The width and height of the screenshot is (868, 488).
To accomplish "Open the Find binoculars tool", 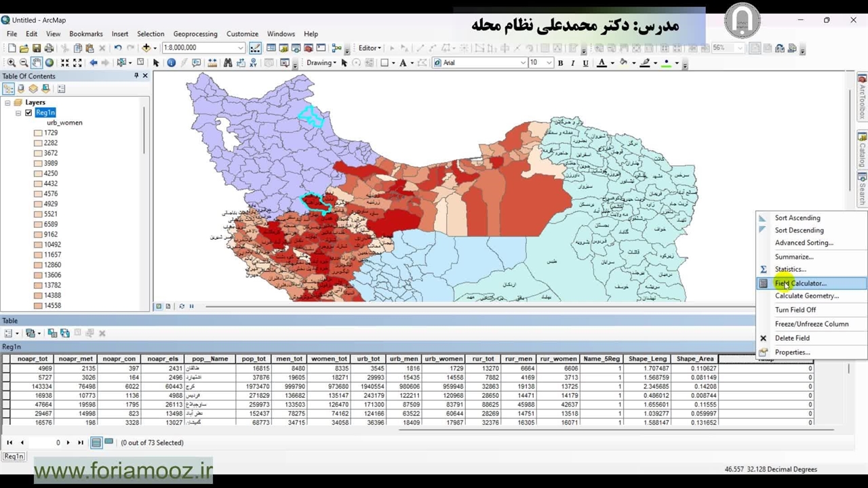I will 228,62.
